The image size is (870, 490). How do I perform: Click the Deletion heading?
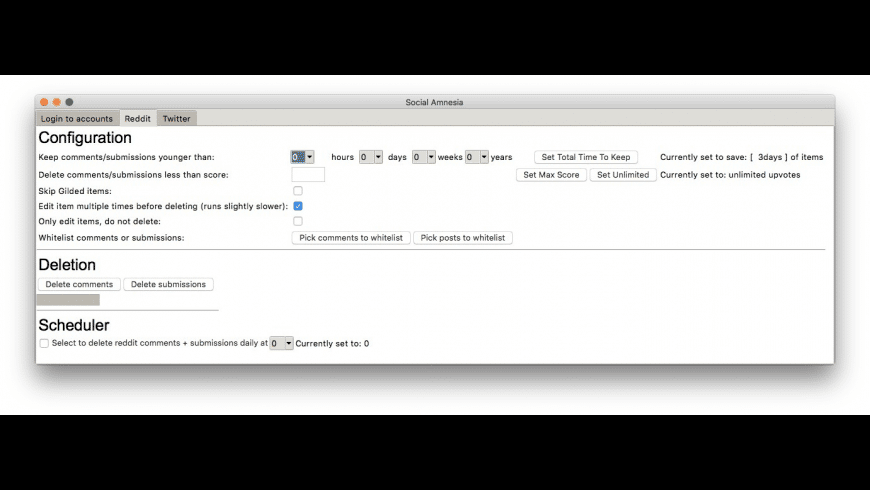(x=67, y=265)
